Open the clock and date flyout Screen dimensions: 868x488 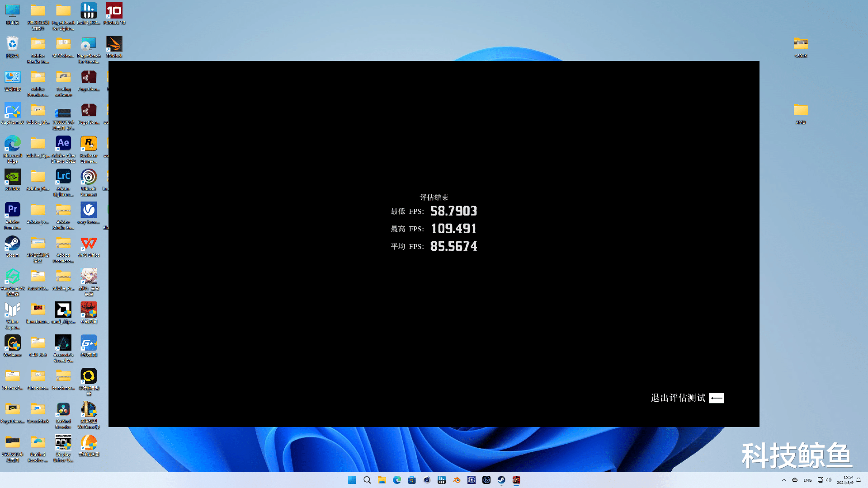tap(844, 480)
